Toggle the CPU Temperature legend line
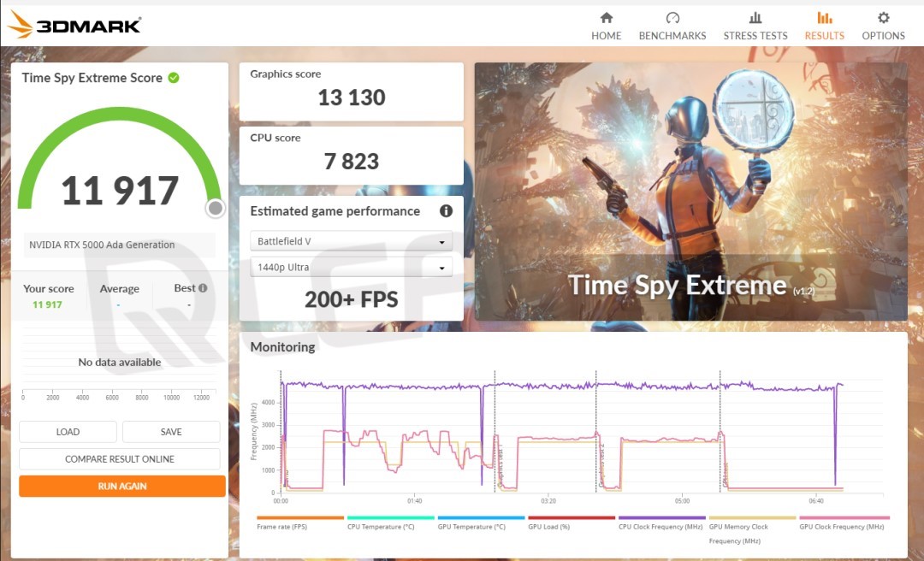The width and height of the screenshot is (924, 561). [x=390, y=518]
